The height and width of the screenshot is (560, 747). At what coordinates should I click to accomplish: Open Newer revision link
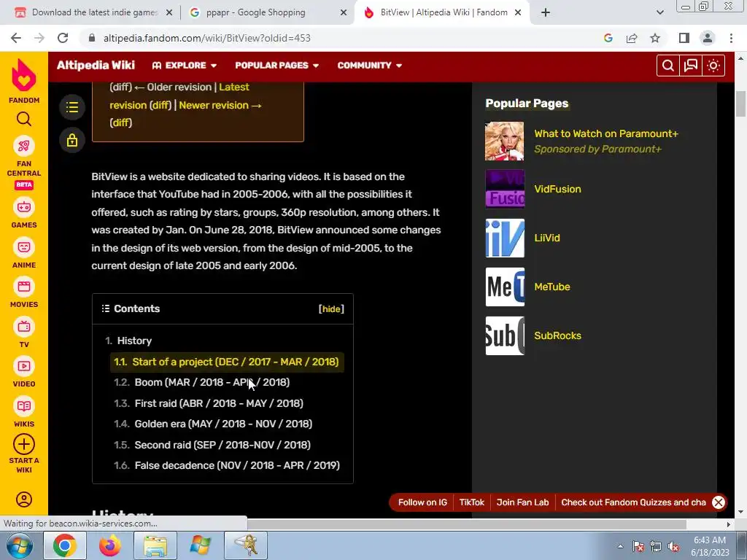pyautogui.click(x=220, y=105)
